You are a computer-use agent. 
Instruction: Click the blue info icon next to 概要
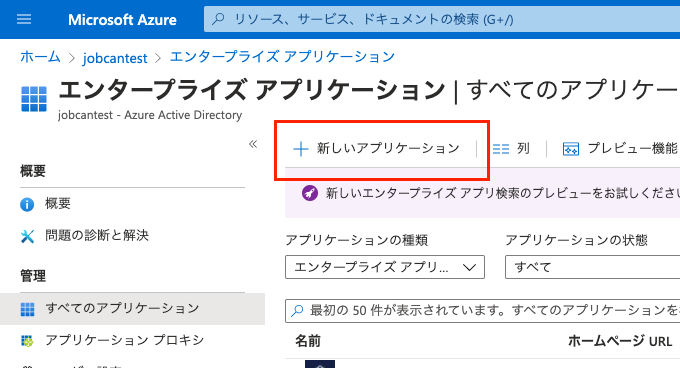pyautogui.click(x=27, y=204)
